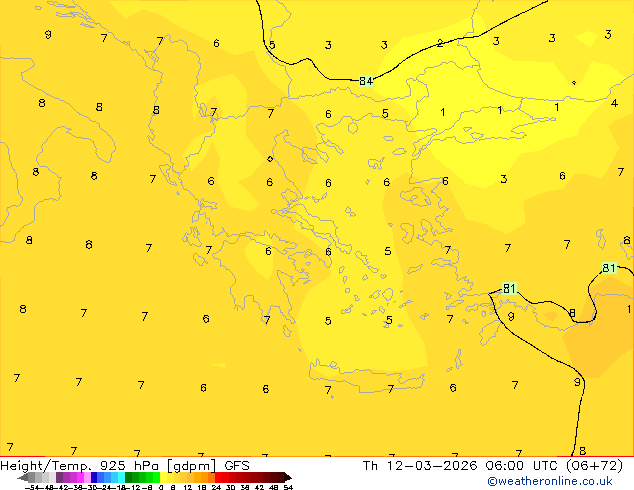Click the dark green swatch in the legend

coord(129,477)
